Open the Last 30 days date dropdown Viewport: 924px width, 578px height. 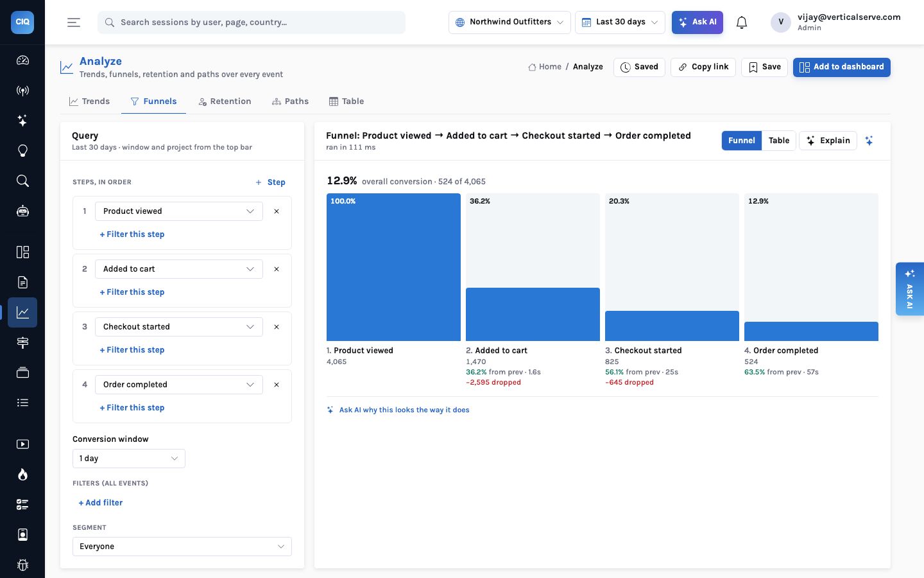[620, 22]
